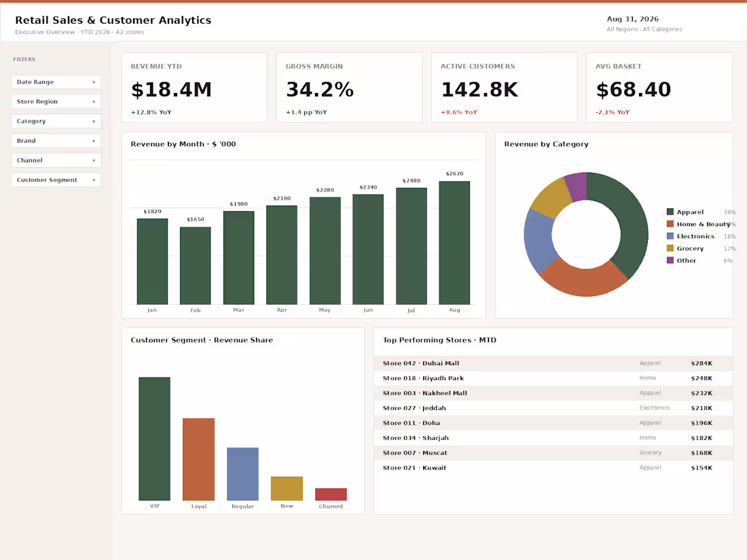Select the Aug revenue bar
Image resolution: width=747 pixels, height=560 pixels.
(454, 243)
